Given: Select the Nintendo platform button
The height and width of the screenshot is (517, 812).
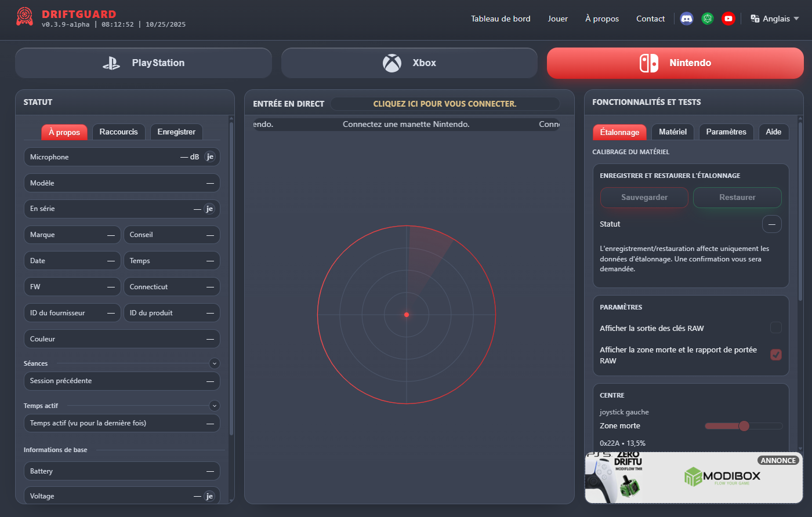Looking at the screenshot, I should tap(675, 63).
